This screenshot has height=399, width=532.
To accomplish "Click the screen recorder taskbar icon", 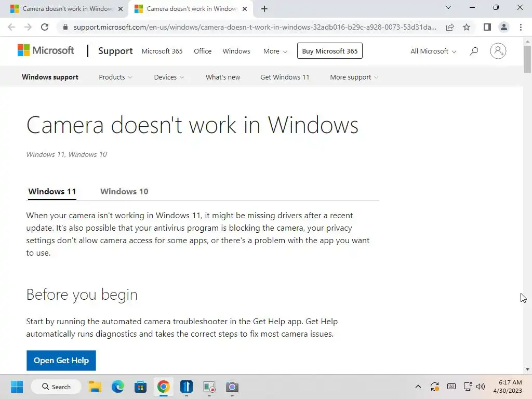I will (x=209, y=387).
